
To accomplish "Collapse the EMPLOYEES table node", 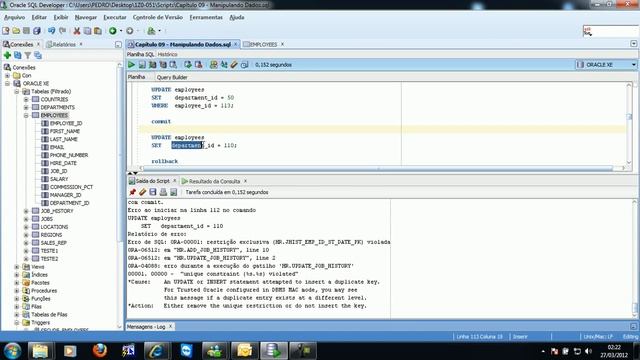I will (26, 116).
